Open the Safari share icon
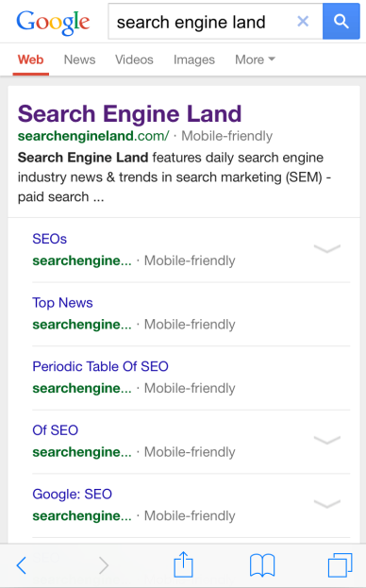This screenshot has height=588, width=366. coord(184,564)
